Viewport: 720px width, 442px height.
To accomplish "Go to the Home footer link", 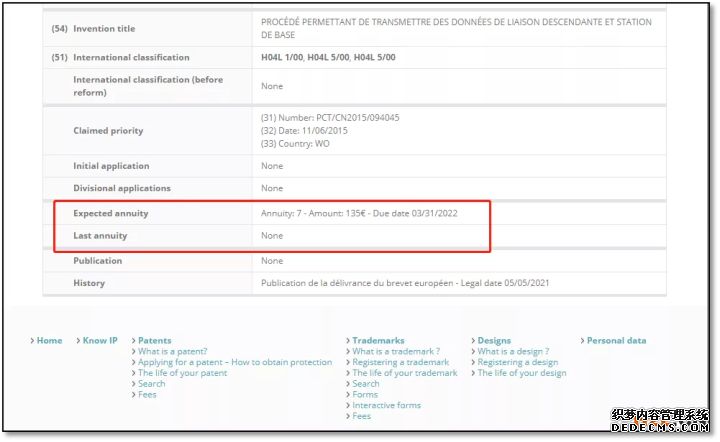I will [x=49, y=341].
